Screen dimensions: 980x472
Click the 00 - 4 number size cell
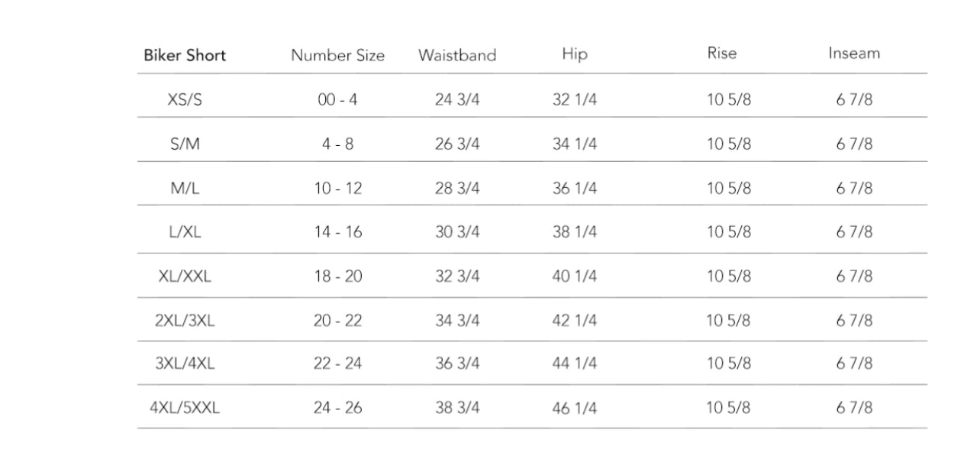(x=337, y=100)
